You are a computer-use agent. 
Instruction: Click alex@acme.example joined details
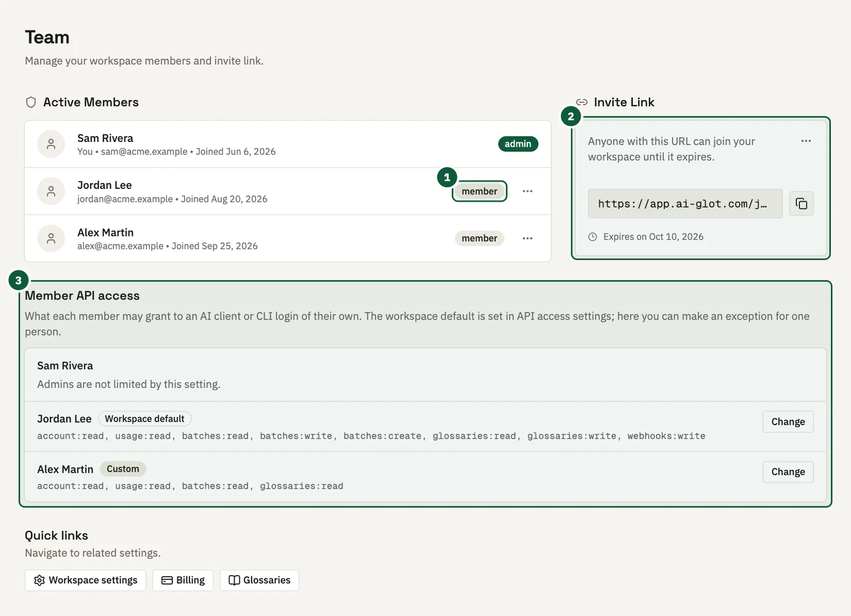[168, 246]
